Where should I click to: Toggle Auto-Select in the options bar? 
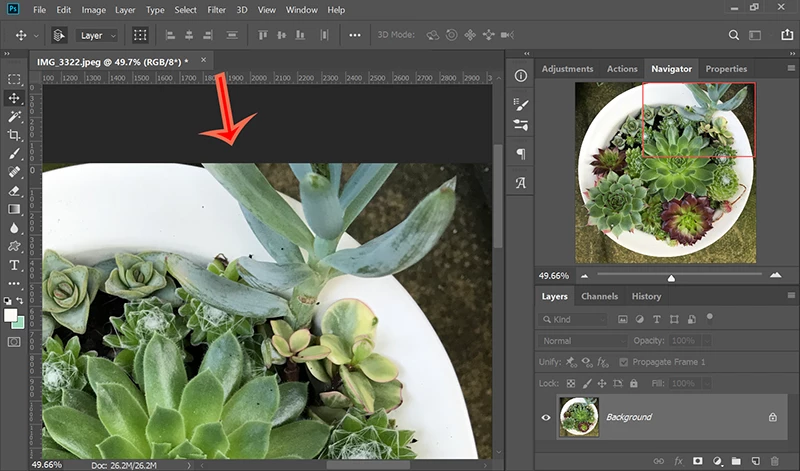59,35
